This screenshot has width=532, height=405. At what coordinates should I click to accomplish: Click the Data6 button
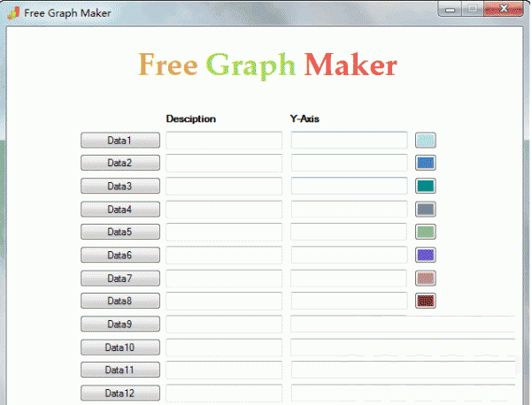coord(120,255)
